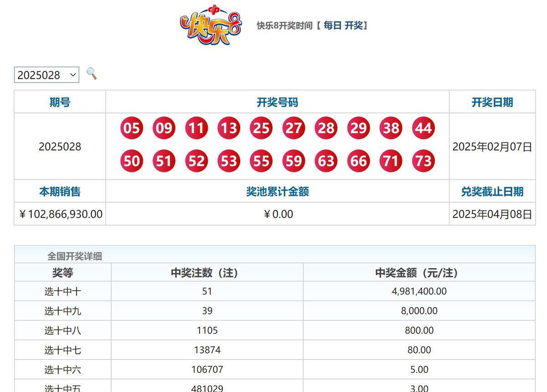
Task: Click the 开奖号码 column header
Action: coord(277,102)
